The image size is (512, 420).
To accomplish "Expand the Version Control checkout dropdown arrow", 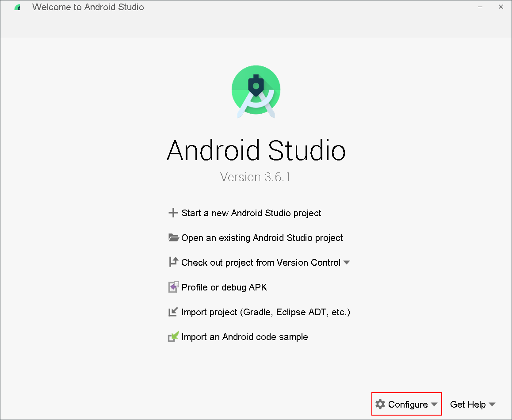I will [x=347, y=263].
